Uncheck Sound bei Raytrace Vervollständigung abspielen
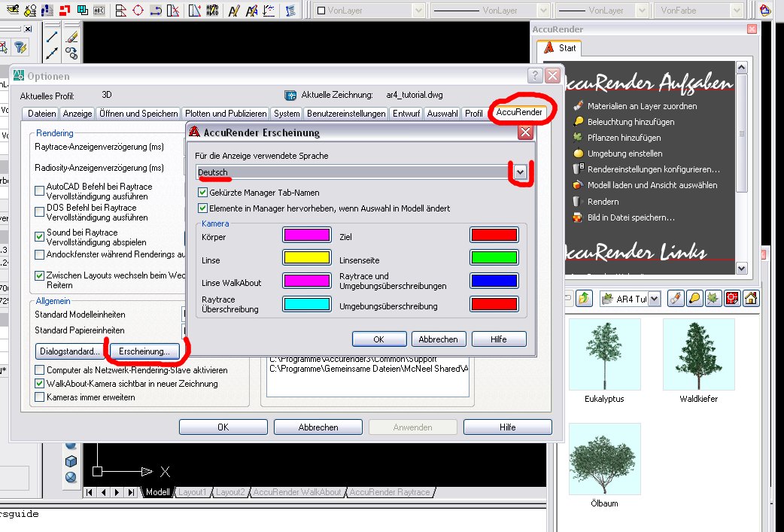 pos(39,236)
